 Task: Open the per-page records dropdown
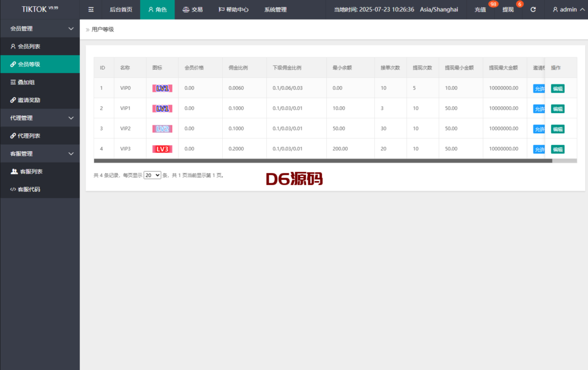[152, 175]
